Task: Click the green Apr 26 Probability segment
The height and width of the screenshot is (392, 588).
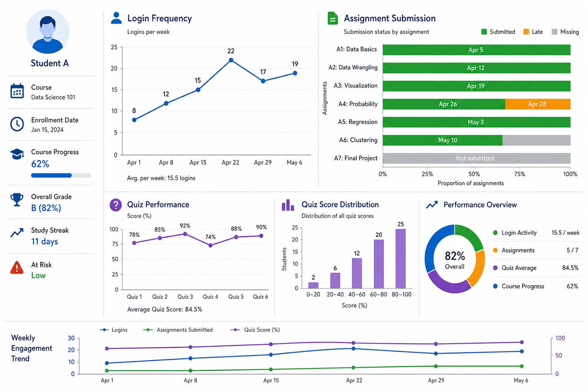Action: coord(444,104)
